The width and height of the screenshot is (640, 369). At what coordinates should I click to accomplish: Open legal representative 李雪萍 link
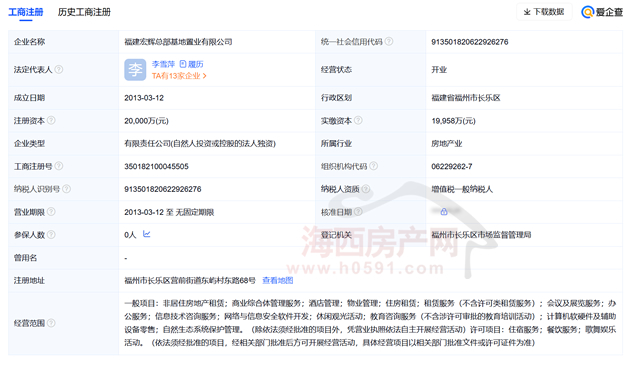(x=163, y=64)
